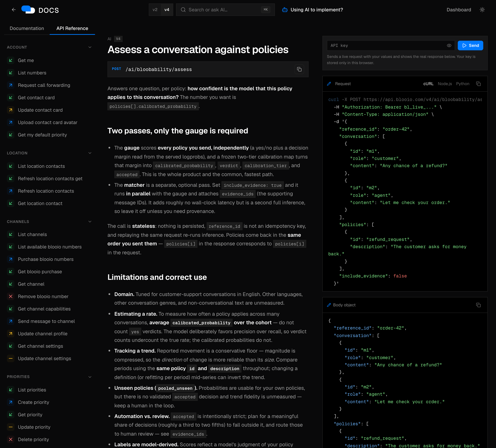Open the Dashboard link

click(459, 10)
